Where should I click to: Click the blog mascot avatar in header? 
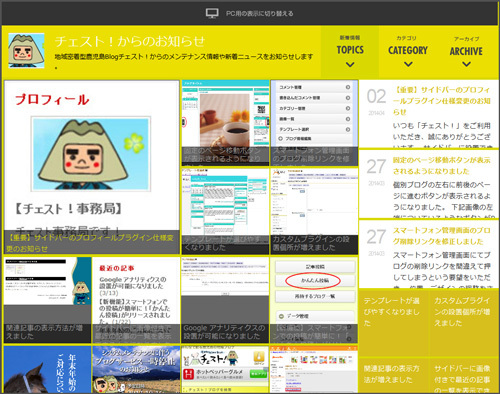(26, 51)
